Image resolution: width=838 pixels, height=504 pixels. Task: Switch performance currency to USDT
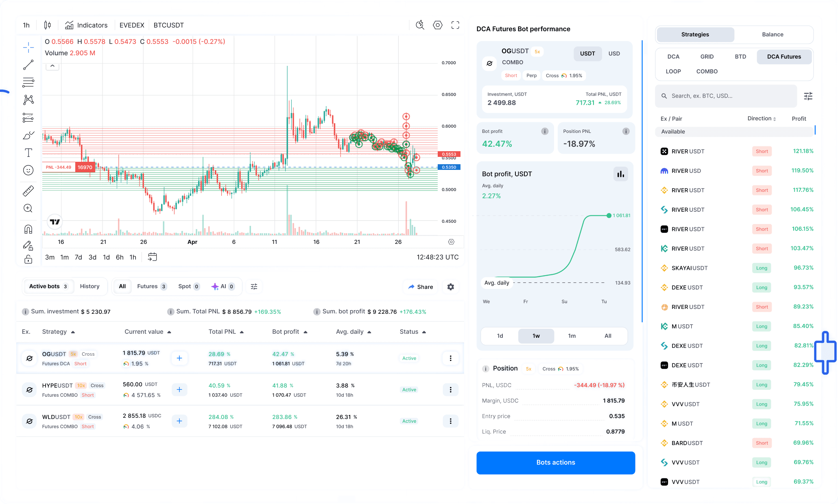[587, 54]
